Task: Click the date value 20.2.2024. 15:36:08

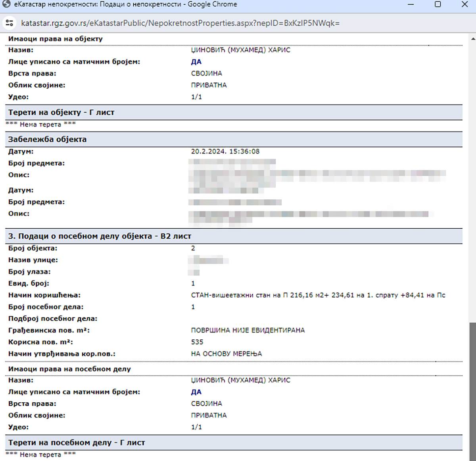Action: click(225, 151)
